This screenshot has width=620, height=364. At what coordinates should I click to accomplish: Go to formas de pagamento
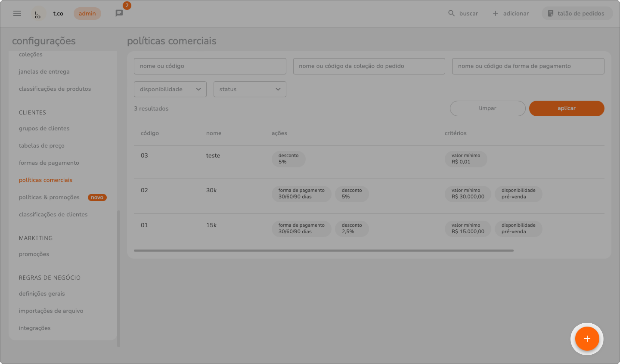(x=49, y=163)
